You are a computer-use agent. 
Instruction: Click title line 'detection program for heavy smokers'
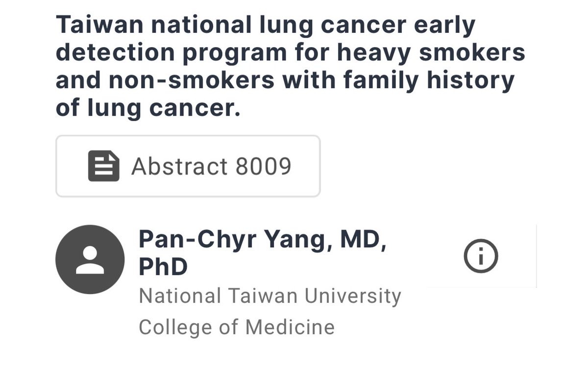coord(291,52)
